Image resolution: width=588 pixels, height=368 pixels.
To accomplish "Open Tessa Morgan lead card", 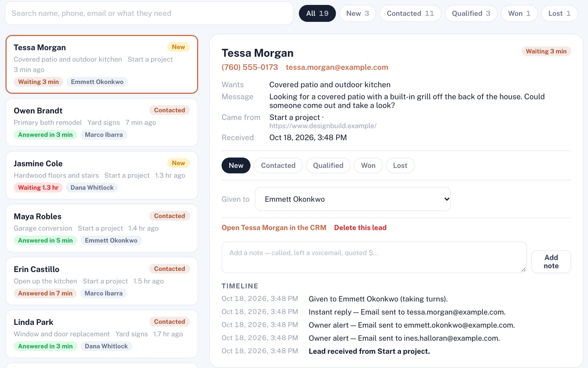I will [x=102, y=64].
